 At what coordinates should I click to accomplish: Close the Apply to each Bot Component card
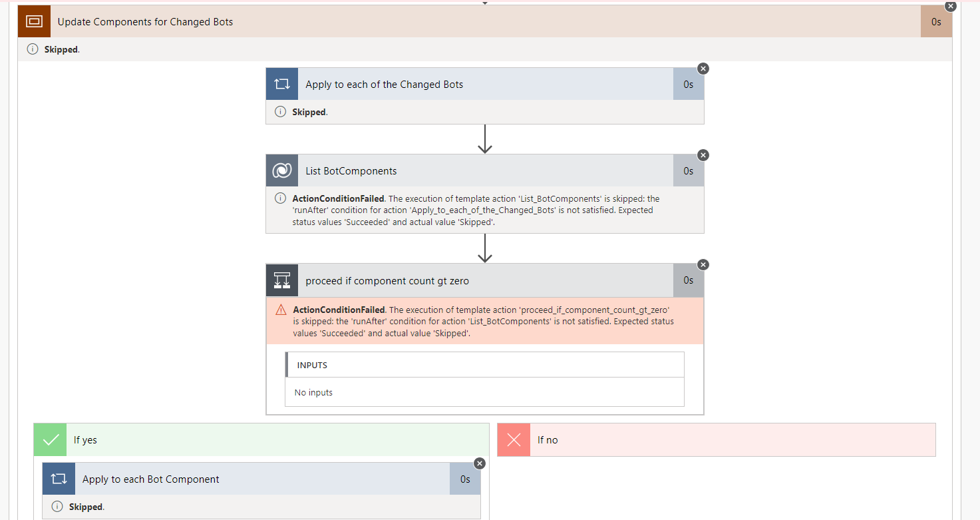point(480,463)
